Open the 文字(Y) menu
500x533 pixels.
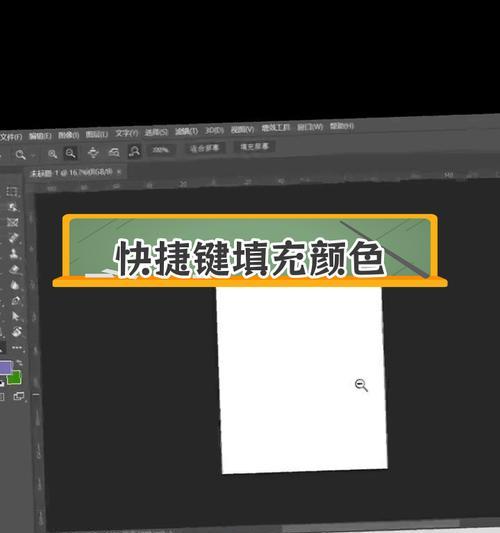(x=126, y=133)
